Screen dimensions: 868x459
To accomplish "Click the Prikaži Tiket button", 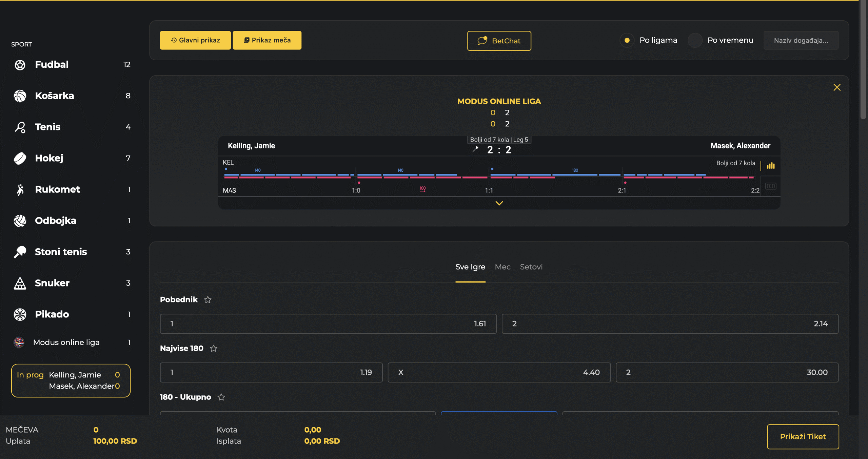I will (x=803, y=437).
